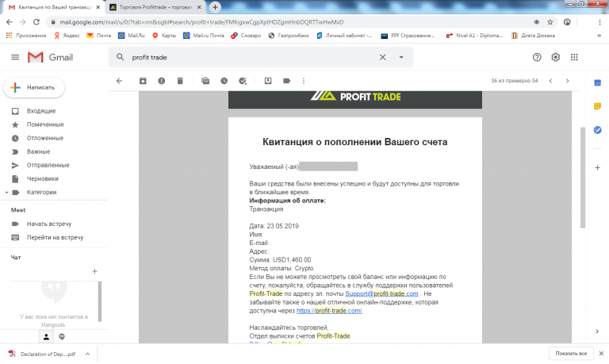Show advanced search options dropdown
609x364 pixels.
click(401, 57)
